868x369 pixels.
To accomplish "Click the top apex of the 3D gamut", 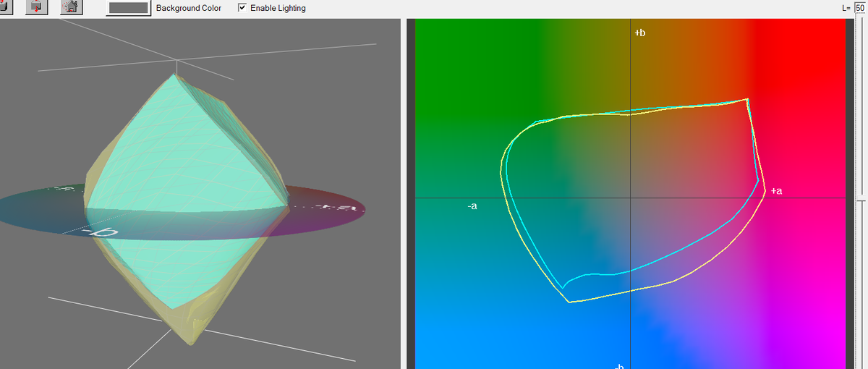I will [174, 74].
